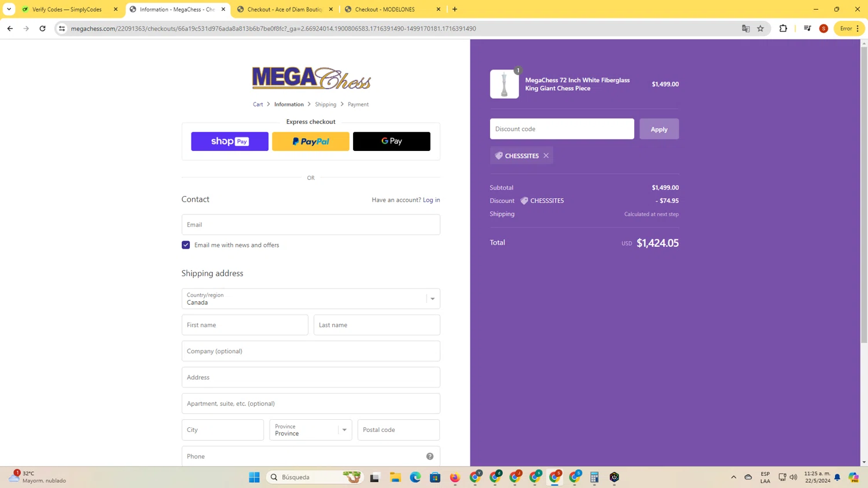Go back to previous page
The height and width of the screenshot is (488, 868).
point(10,28)
